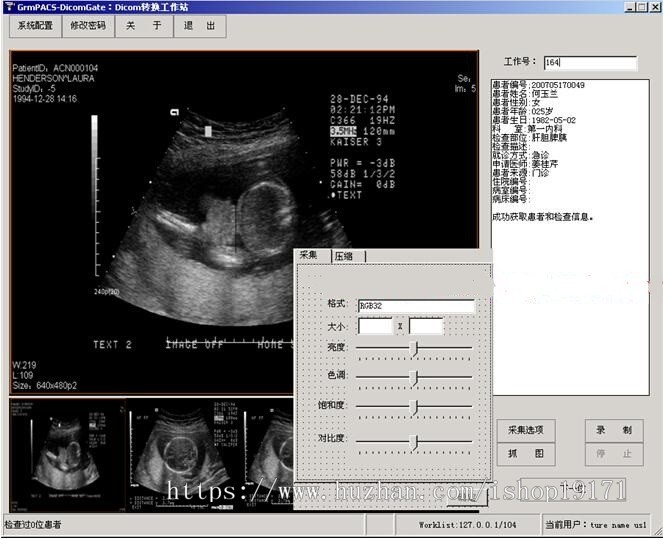Click the 格式 field showing RGB32
The width and height of the screenshot is (663, 539).
[415, 306]
